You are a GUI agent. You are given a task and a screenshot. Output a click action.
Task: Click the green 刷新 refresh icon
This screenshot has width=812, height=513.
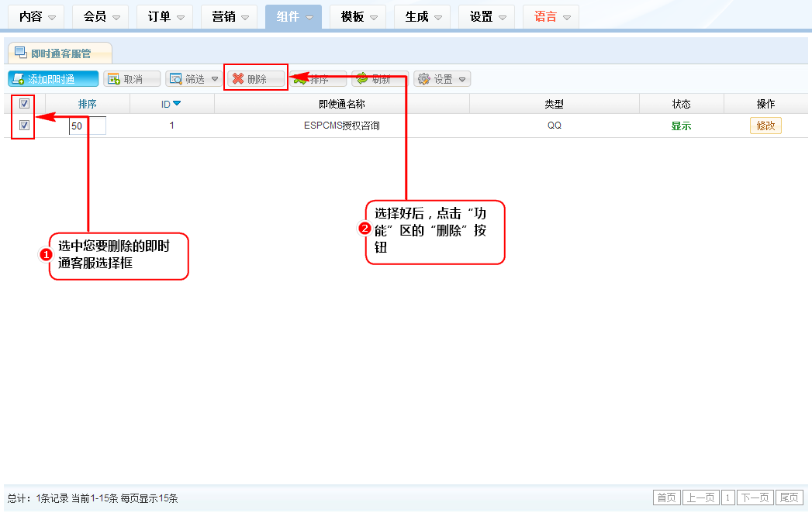tap(362, 79)
